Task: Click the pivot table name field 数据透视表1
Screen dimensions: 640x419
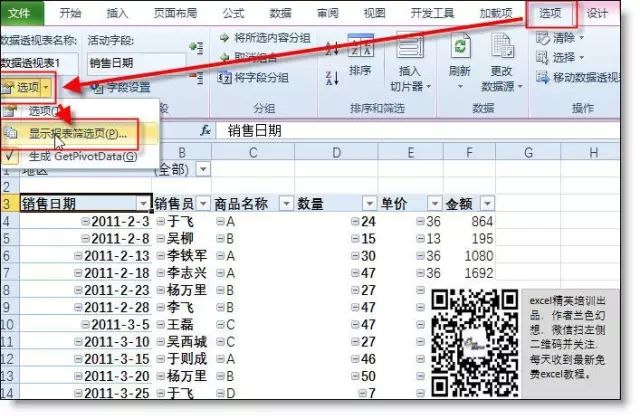Action: tap(39, 63)
